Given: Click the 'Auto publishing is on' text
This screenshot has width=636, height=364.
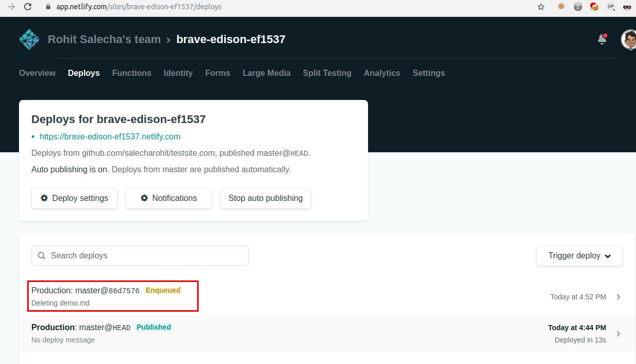Looking at the screenshot, I should [70, 169].
